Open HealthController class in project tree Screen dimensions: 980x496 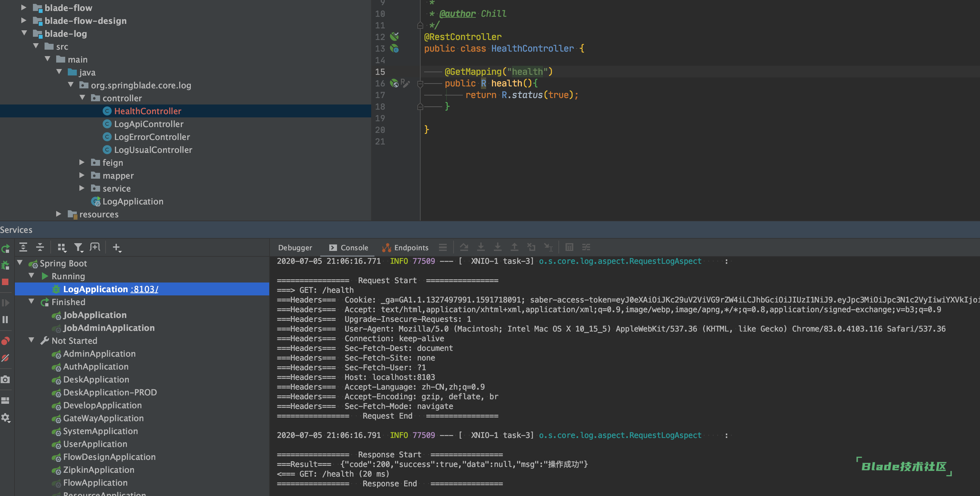coord(148,111)
